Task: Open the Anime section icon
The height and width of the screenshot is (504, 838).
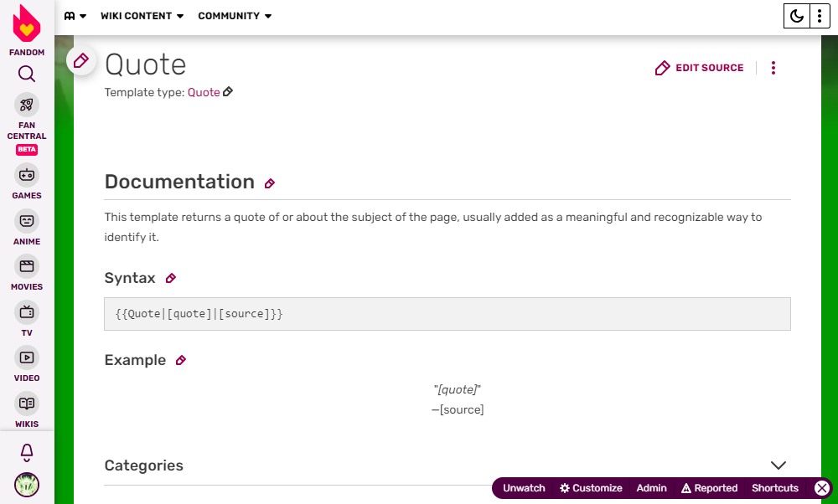Action: [x=27, y=221]
